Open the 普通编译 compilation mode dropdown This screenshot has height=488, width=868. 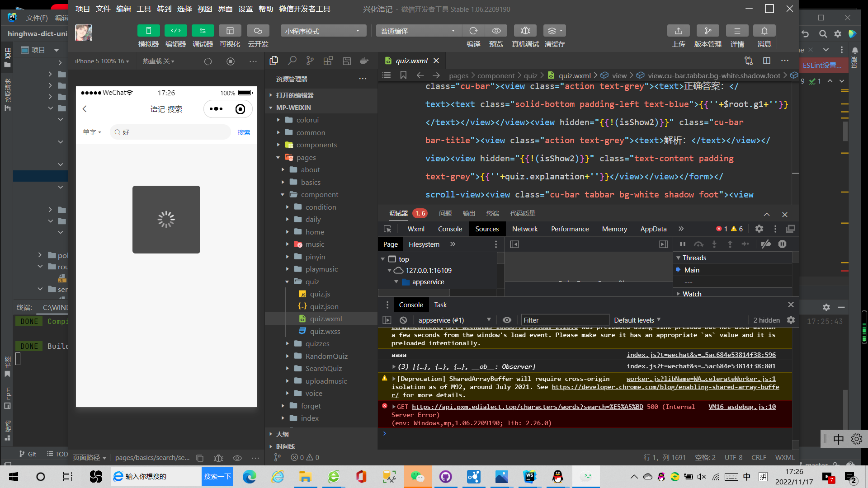pyautogui.click(x=418, y=30)
